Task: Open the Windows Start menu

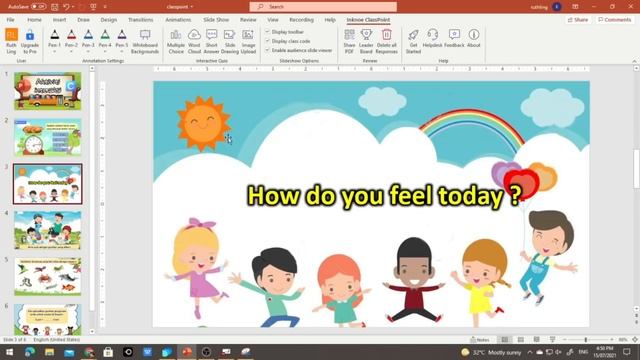Action: [9, 352]
